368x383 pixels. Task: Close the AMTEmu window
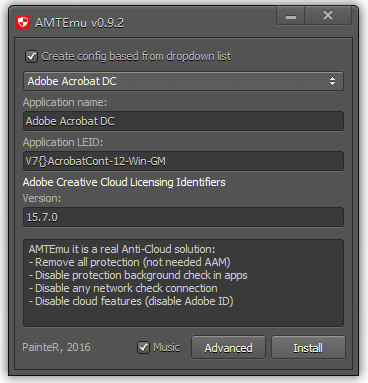(x=328, y=16)
